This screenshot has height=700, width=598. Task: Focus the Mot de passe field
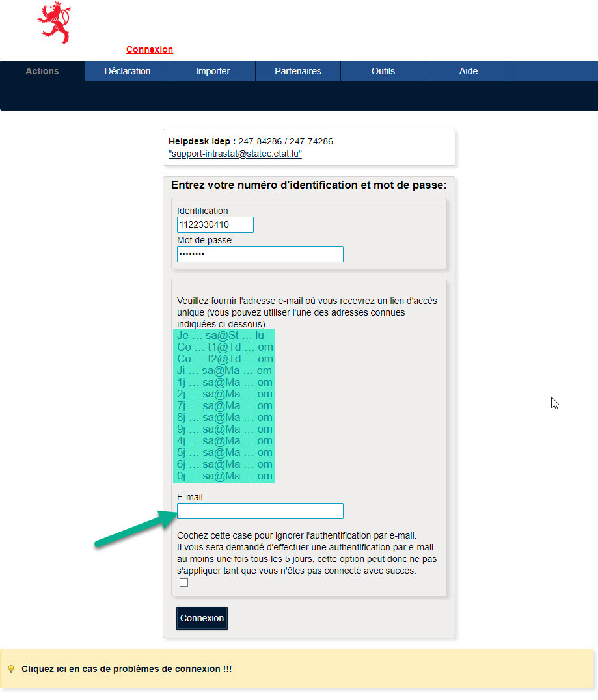point(260,254)
